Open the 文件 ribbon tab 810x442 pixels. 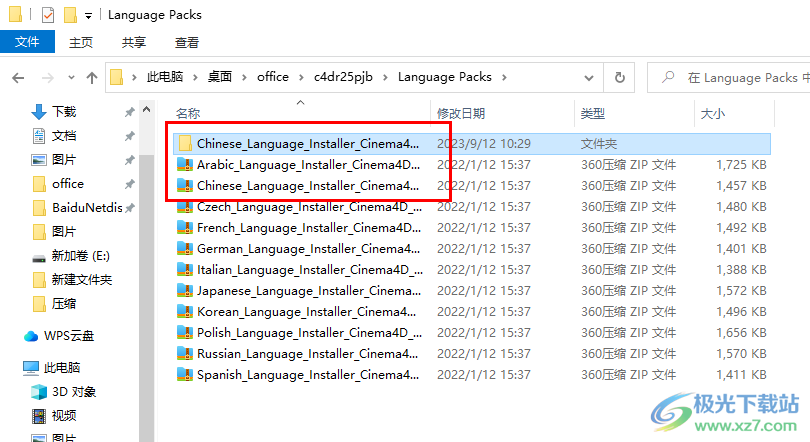click(x=27, y=42)
